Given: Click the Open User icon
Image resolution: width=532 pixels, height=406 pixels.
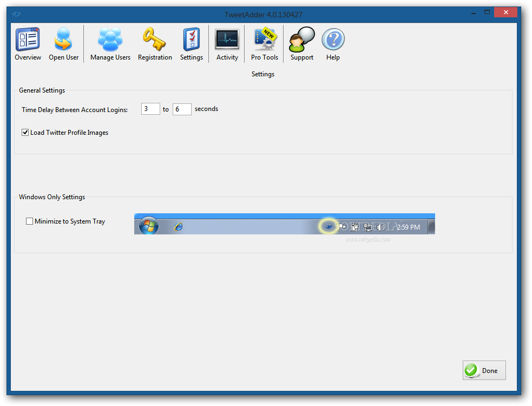Looking at the screenshot, I should pos(63,44).
